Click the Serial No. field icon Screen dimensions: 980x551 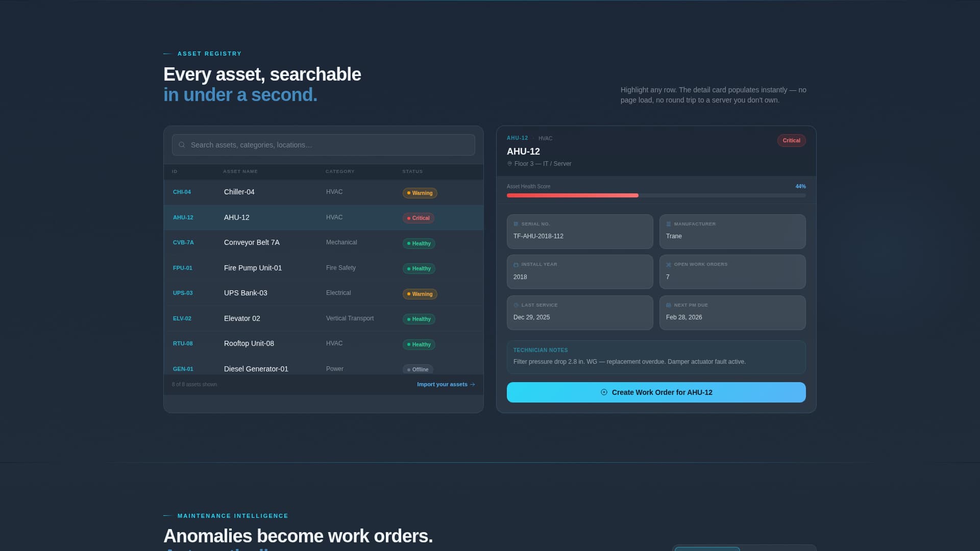point(516,224)
